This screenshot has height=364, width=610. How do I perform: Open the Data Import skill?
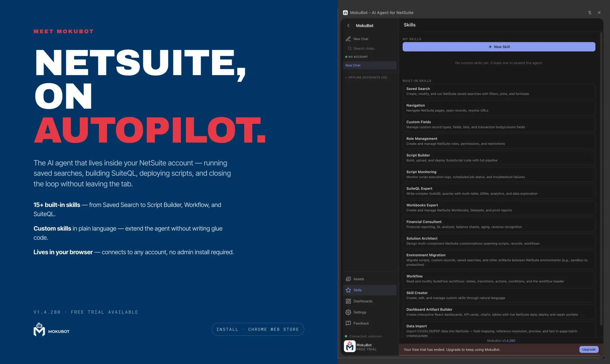tap(499, 330)
